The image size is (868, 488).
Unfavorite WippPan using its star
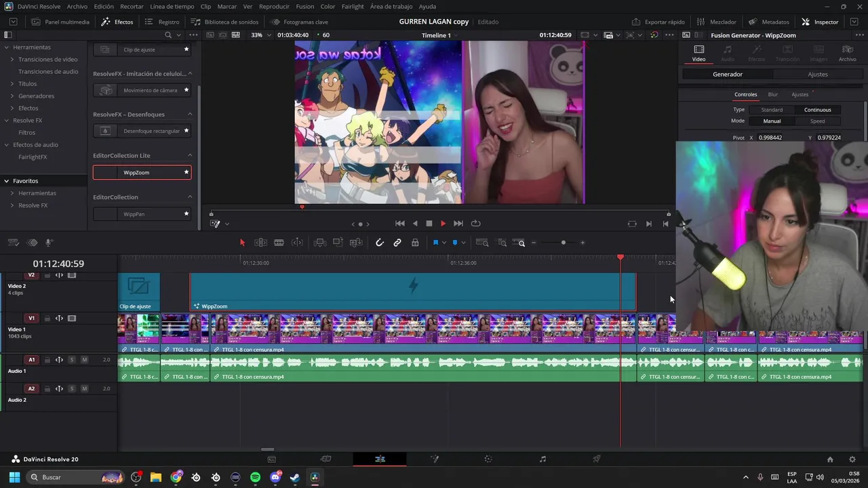pyautogui.click(x=186, y=214)
